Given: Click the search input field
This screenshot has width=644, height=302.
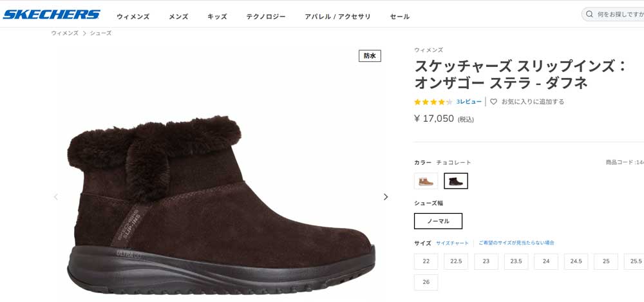Looking at the screenshot, I should point(618,14).
